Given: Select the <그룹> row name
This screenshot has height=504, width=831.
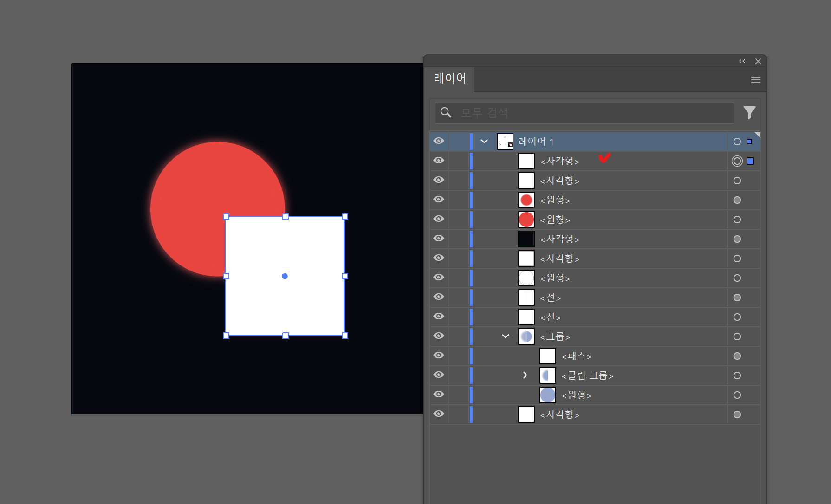Looking at the screenshot, I should [x=555, y=336].
